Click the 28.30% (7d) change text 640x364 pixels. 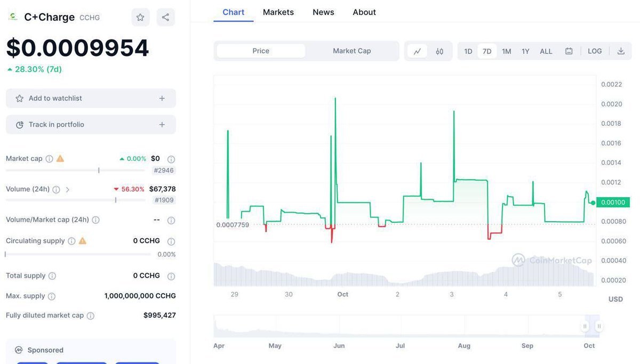38,69
